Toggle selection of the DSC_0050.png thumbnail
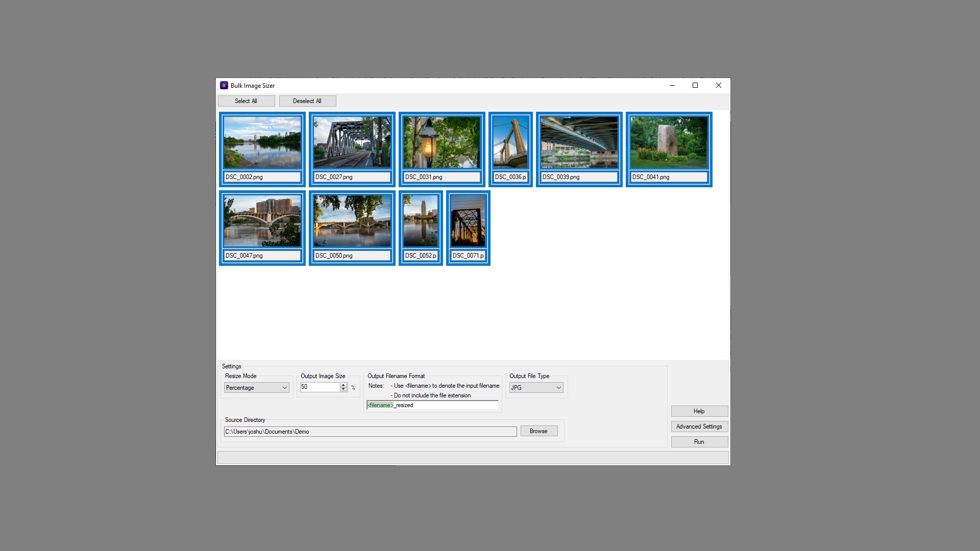 pos(352,221)
